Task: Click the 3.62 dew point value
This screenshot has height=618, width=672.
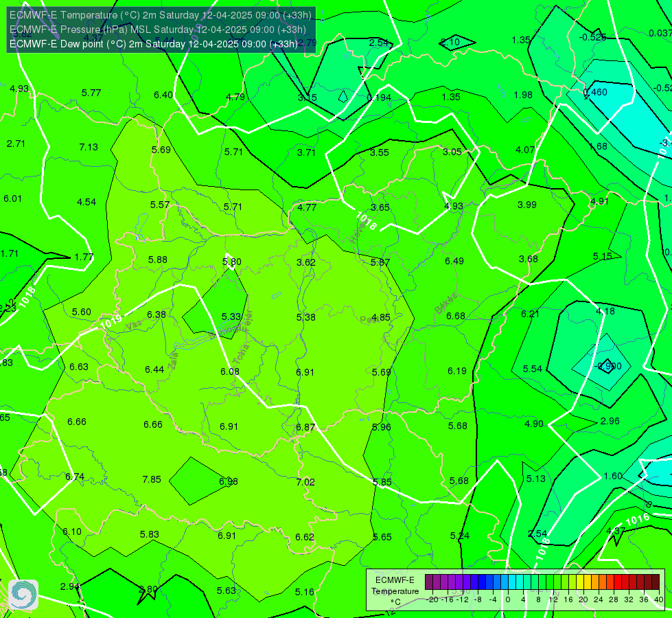Action: [306, 262]
